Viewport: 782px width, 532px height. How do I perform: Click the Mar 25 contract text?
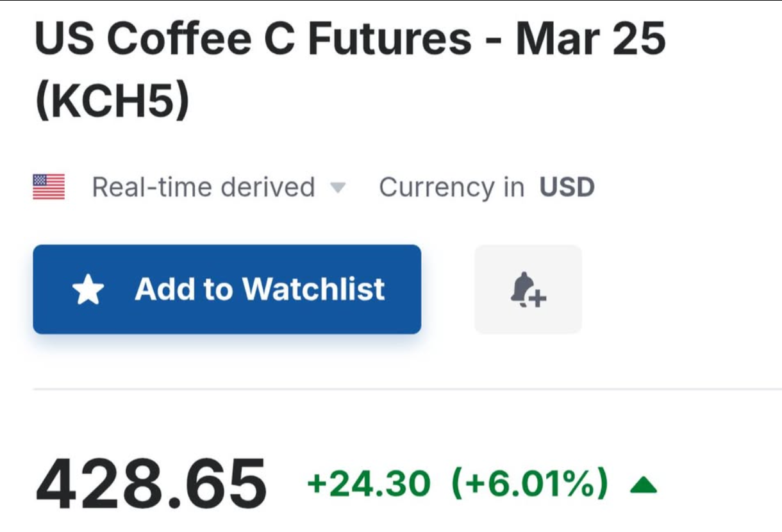[x=590, y=38]
